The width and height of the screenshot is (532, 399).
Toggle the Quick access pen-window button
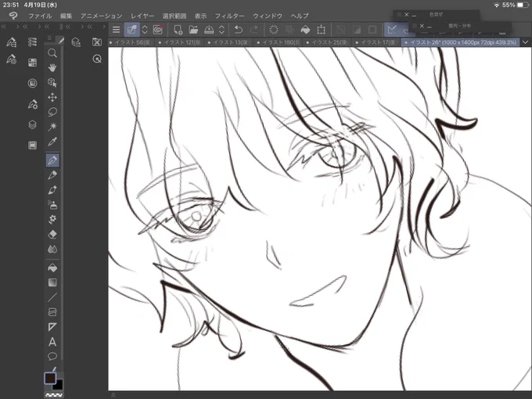point(131,30)
